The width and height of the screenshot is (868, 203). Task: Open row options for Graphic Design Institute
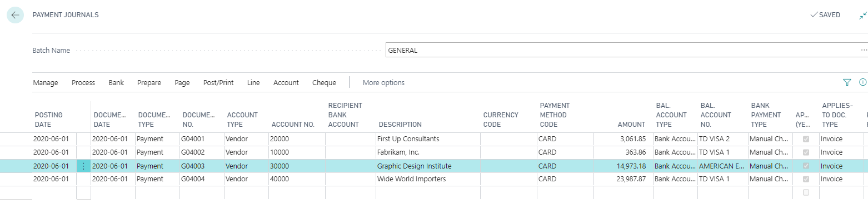(83, 166)
